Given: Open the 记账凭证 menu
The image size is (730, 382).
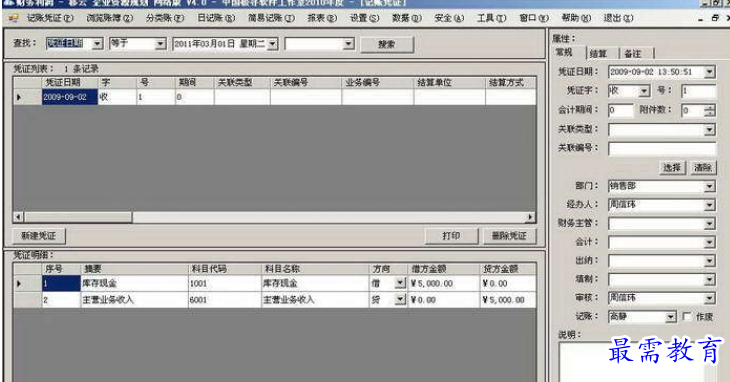Looking at the screenshot, I should point(50,18).
